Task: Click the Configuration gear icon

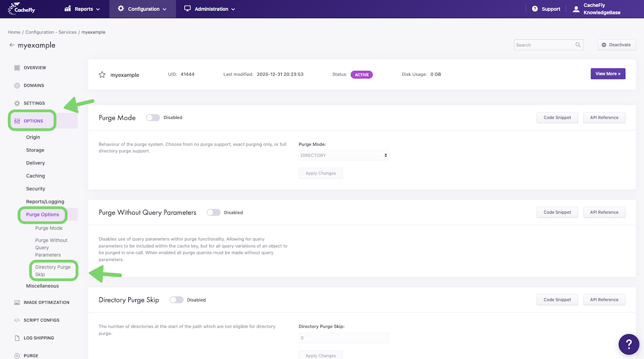Action: (121, 9)
